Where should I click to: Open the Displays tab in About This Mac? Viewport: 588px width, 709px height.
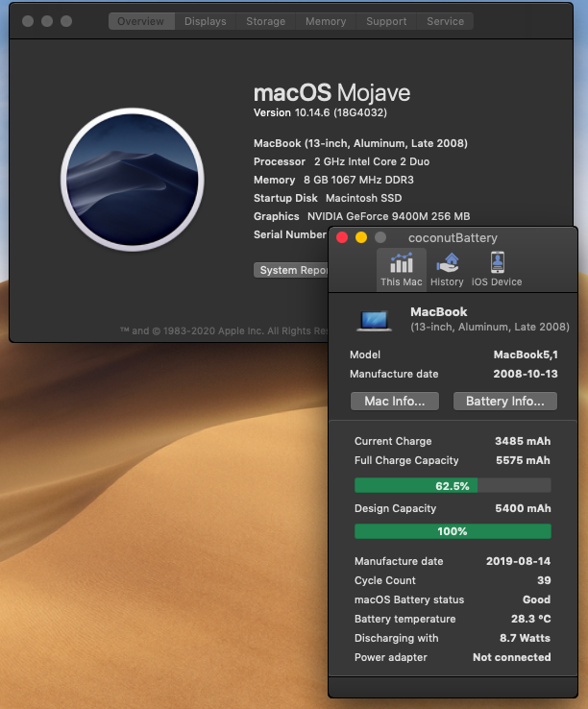(206, 21)
